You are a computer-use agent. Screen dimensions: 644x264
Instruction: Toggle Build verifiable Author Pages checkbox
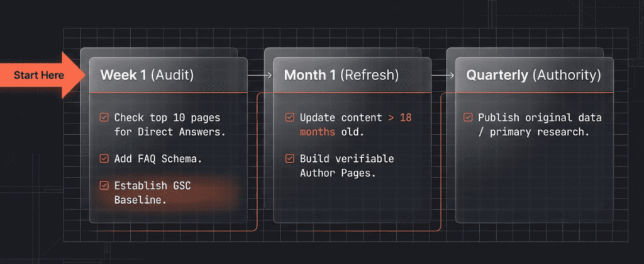(x=289, y=159)
